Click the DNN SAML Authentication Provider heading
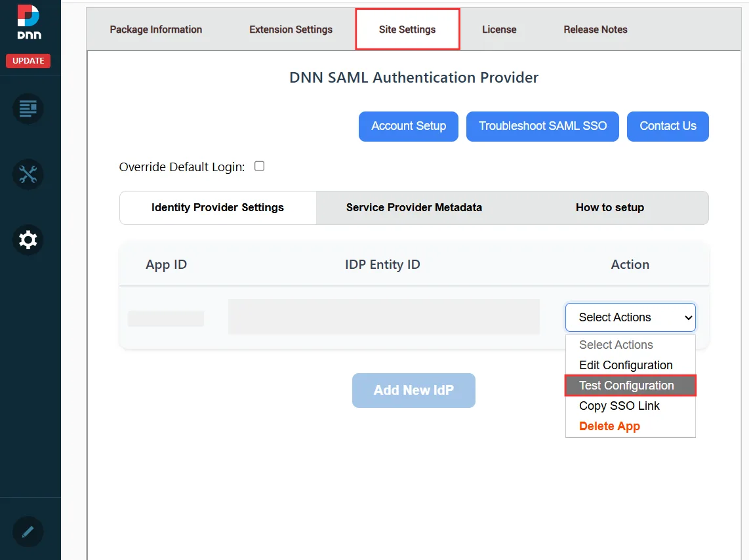 [414, 77]
